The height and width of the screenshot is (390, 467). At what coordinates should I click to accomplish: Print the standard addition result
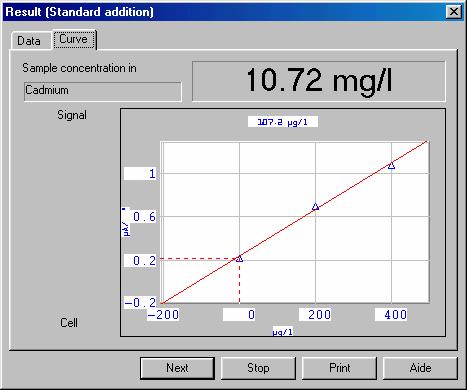point(339,368)
